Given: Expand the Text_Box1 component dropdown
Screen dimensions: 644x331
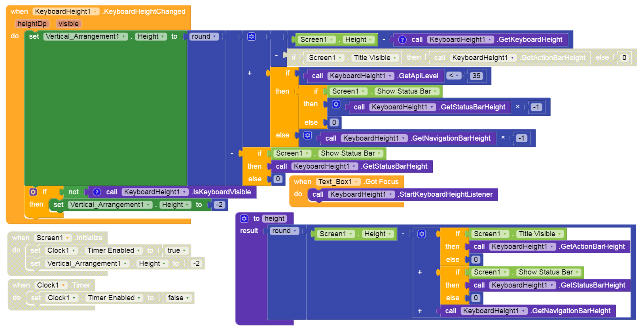Looking at the screenshot, I should pyautogui.click(x=356, y=182).
